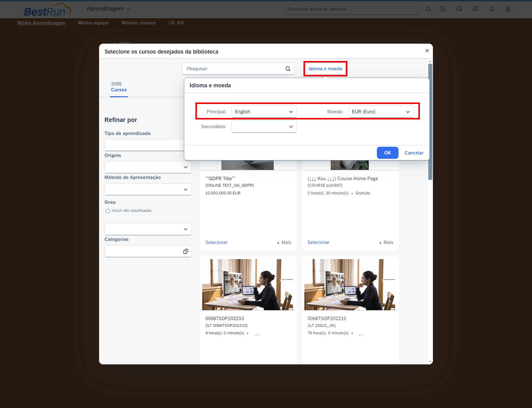Image resolution: width=532 pixels, height=408 pixels.
Task: Go to LR_EU tab
Action: [176, 23]
